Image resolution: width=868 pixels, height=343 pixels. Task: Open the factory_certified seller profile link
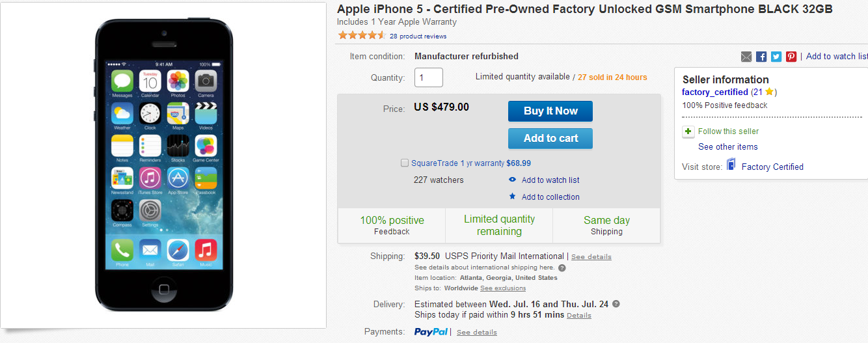point(714,92)
